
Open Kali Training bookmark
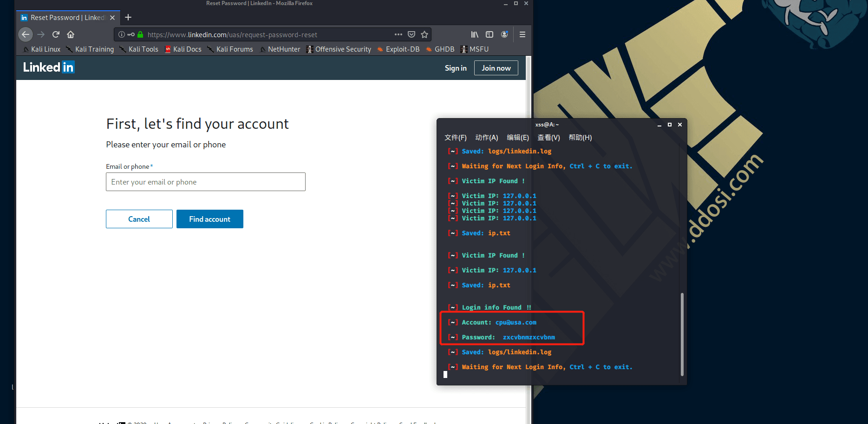[x=90, y=49]
